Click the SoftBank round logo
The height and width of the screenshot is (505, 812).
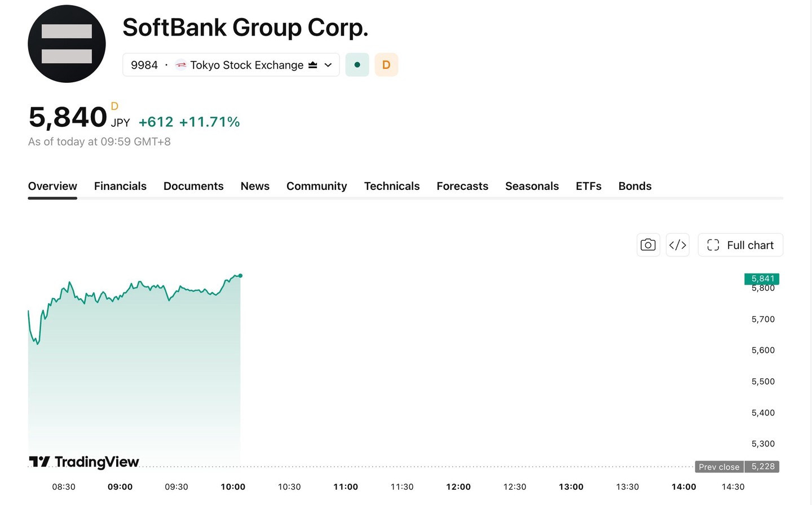click(x=67, y=44)
